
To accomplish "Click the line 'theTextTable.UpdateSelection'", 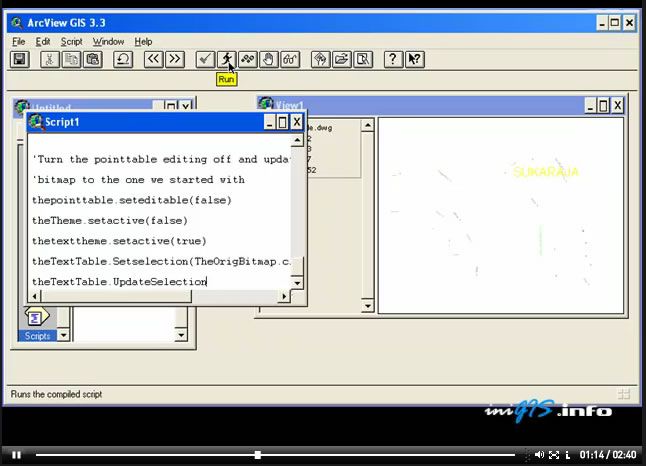I will click(x=119, y=282).
